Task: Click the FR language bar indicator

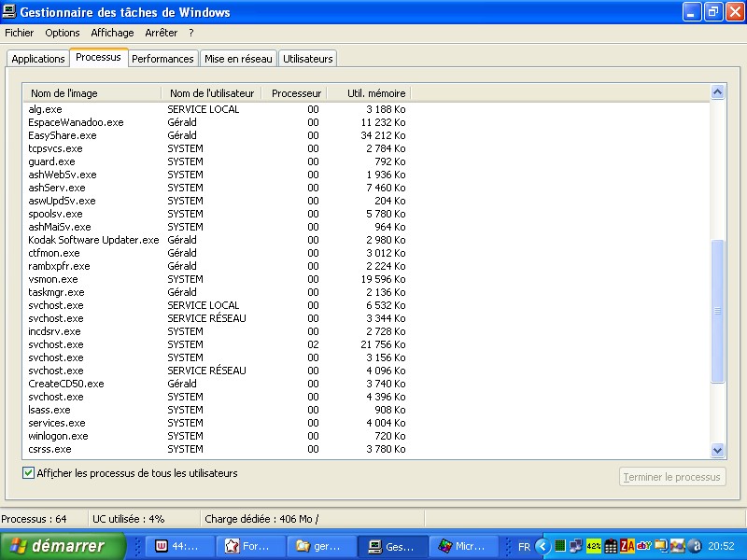Action: (524, 546)
